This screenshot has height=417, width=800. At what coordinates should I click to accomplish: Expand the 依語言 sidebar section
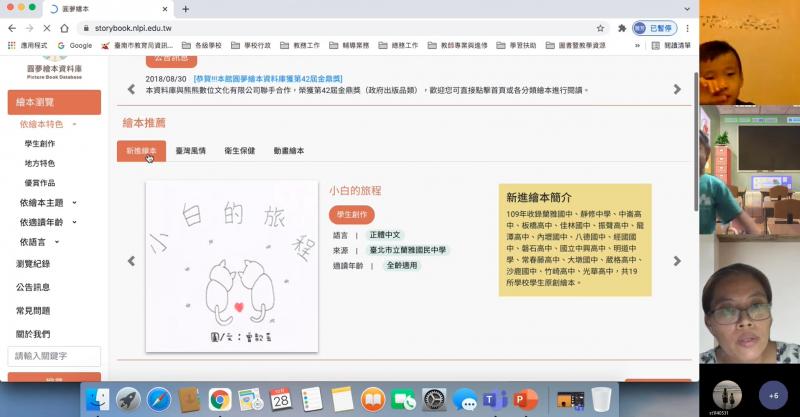pos(39,242)
